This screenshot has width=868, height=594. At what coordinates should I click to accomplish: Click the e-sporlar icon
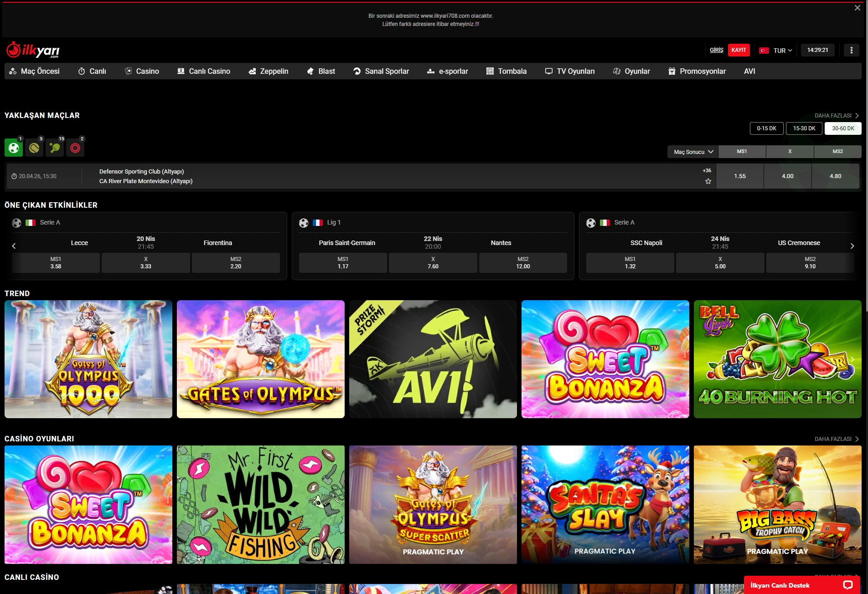click(431, 71)
